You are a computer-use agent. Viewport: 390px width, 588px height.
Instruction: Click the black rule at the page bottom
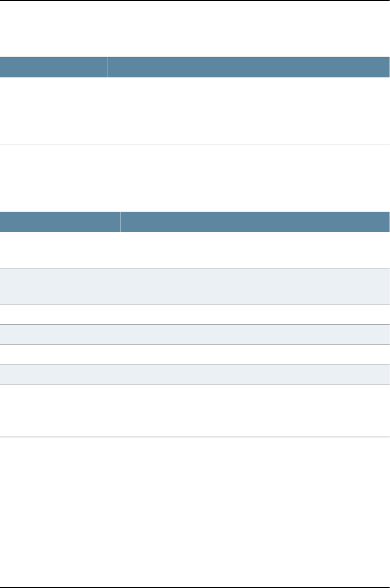coord(195,587)
